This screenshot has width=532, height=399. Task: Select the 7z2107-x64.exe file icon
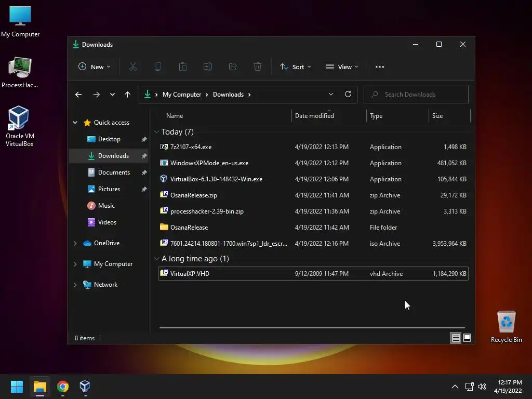point(164,147)
